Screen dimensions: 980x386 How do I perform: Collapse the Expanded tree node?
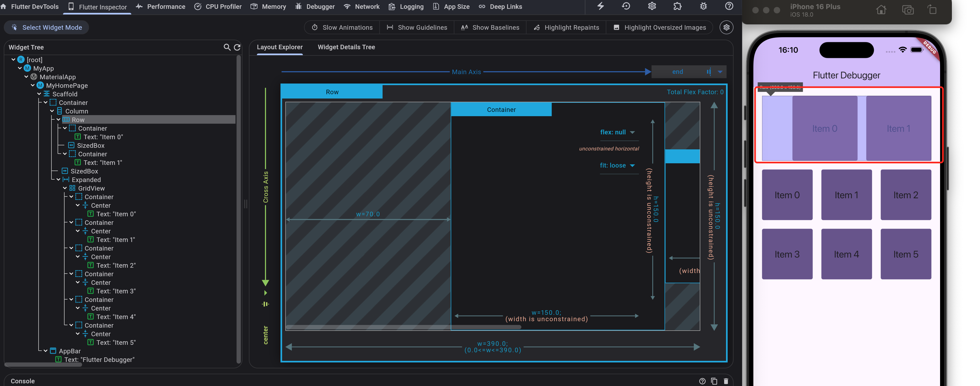tap(58, 180)
